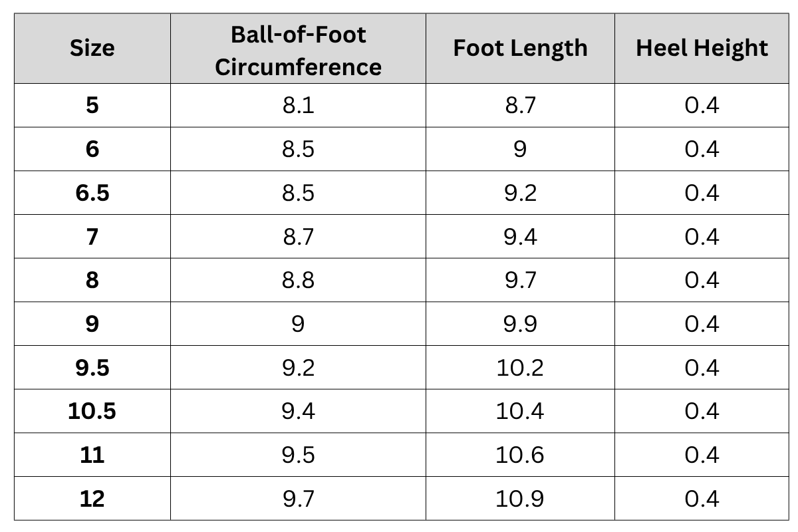Click the Foot Length column header

click(x=520, y=48)
